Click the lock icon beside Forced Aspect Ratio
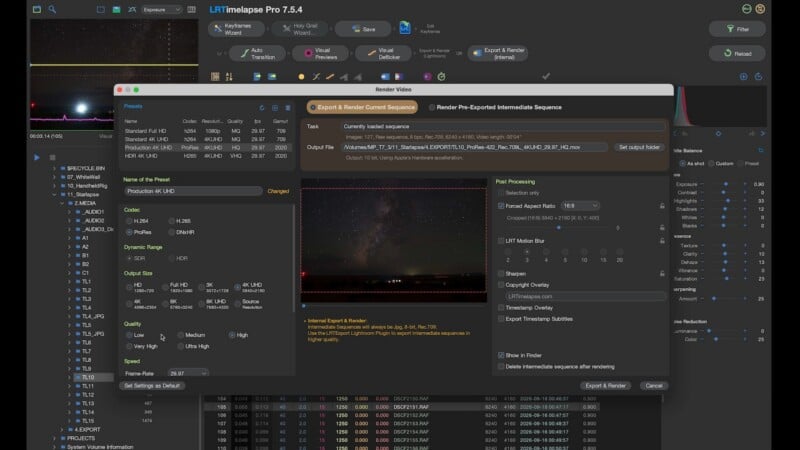Viewport: 800px width, 450px height. pos(662,206)
